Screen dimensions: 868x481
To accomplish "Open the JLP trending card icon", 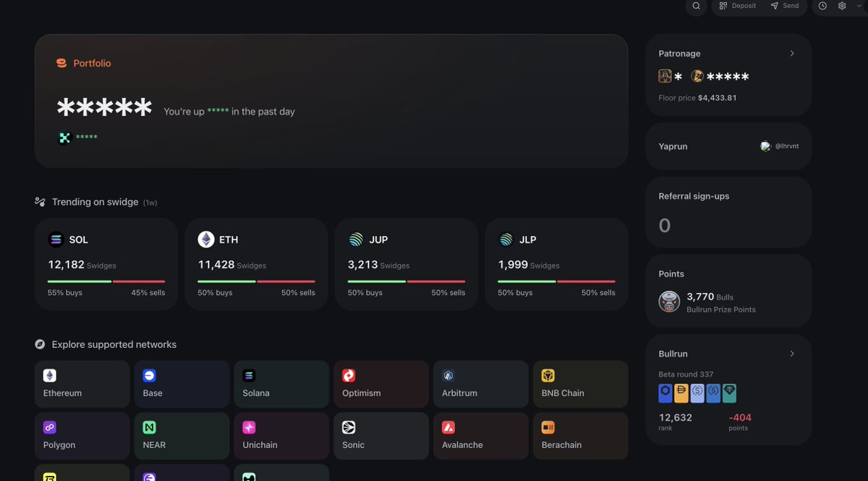I will [506, 239].
